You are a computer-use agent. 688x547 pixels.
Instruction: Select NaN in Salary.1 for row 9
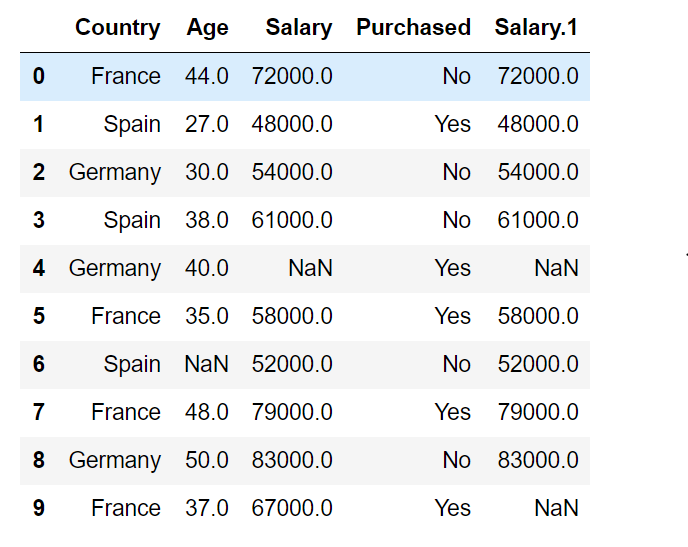tap(556, 508)
